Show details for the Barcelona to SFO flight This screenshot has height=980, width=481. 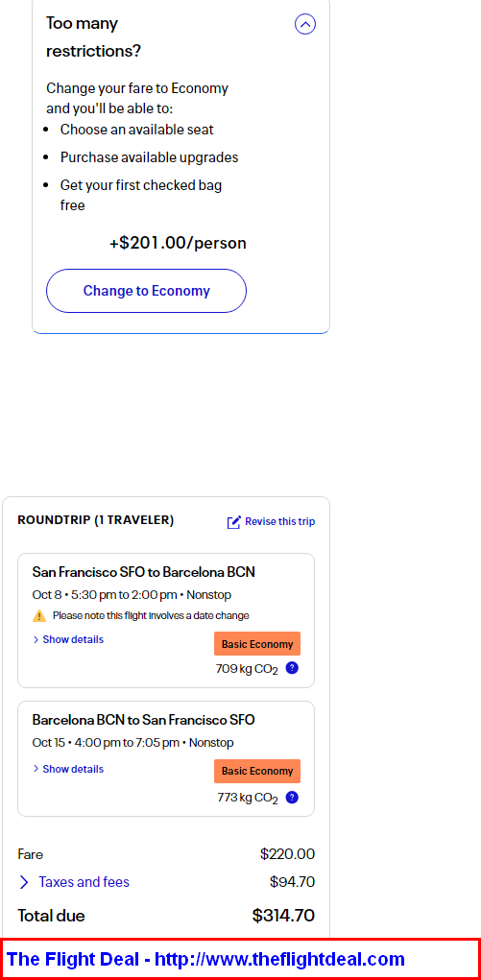(68, 769)
